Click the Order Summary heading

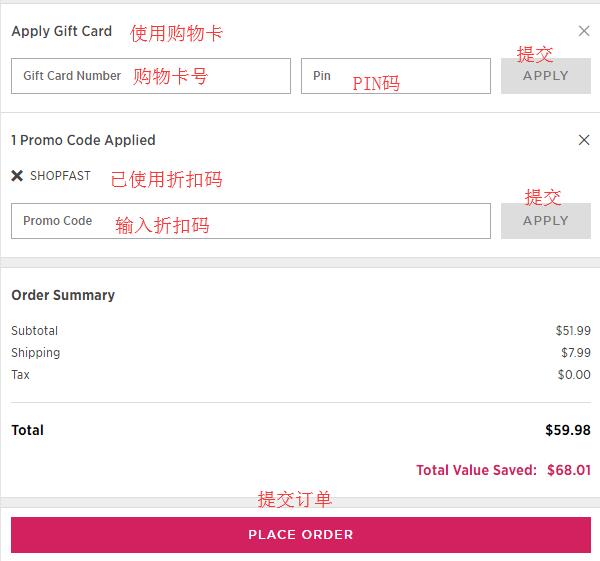pos(63,295)
